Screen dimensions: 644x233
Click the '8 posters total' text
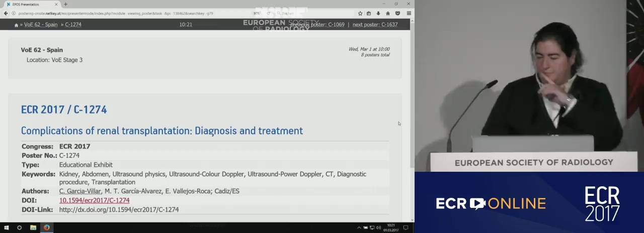point(375,55)
